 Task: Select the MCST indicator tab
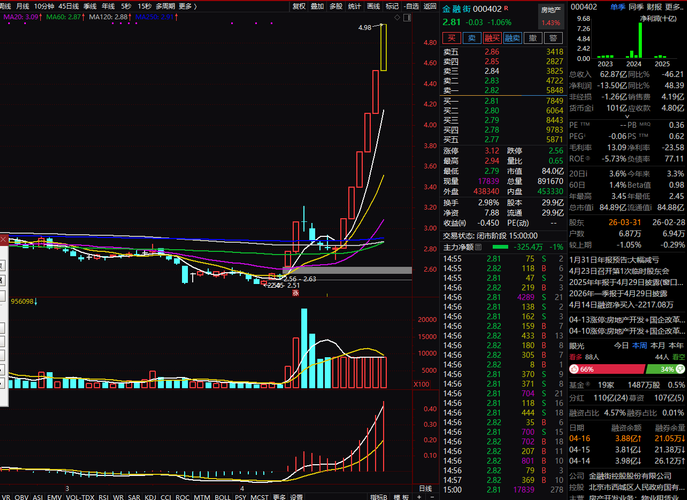click(x=259, y=497)
